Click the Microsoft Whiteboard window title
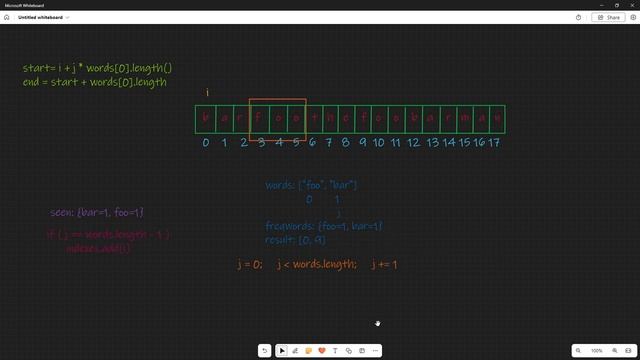Viewport: 640px width, 360px height. [x=24, y=5]
